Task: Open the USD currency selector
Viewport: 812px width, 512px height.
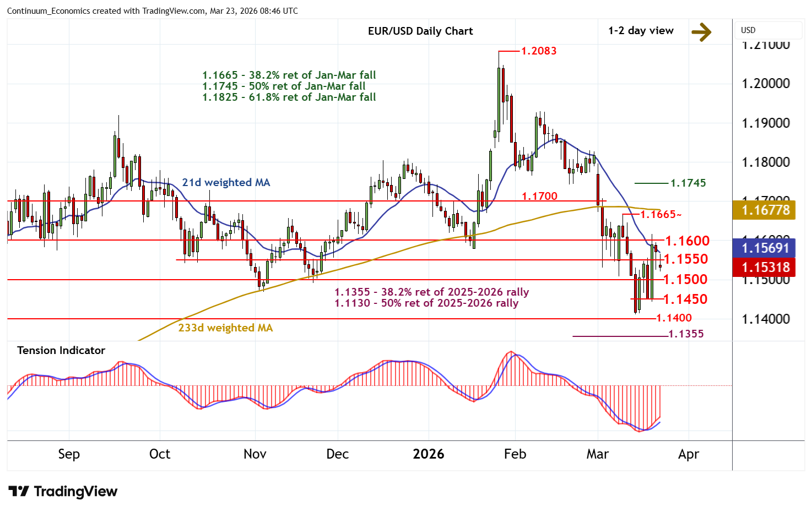Action: tap(768, 30)
